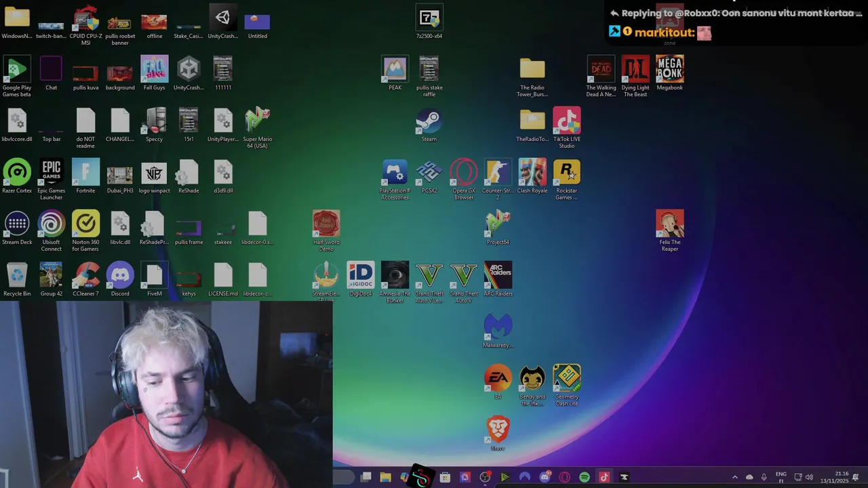Launch Amnesia The Bunker

395,283
